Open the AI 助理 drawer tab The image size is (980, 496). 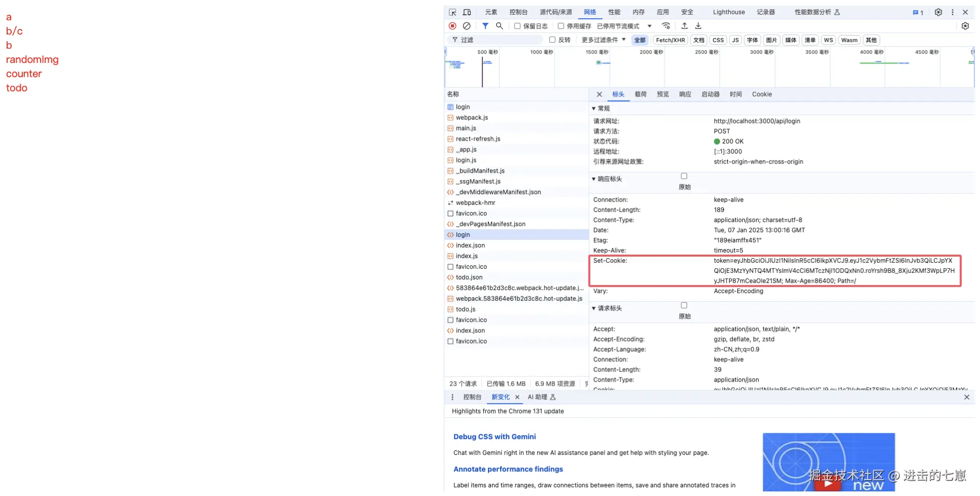[x=541, y=397]
